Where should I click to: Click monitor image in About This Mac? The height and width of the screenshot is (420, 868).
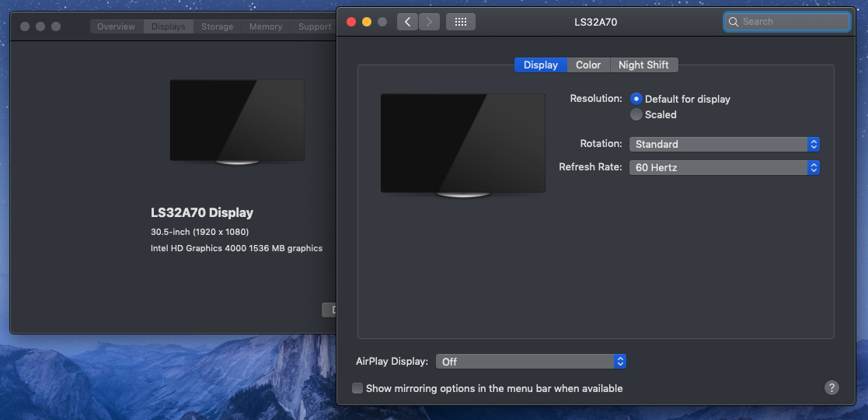[237, 122]
